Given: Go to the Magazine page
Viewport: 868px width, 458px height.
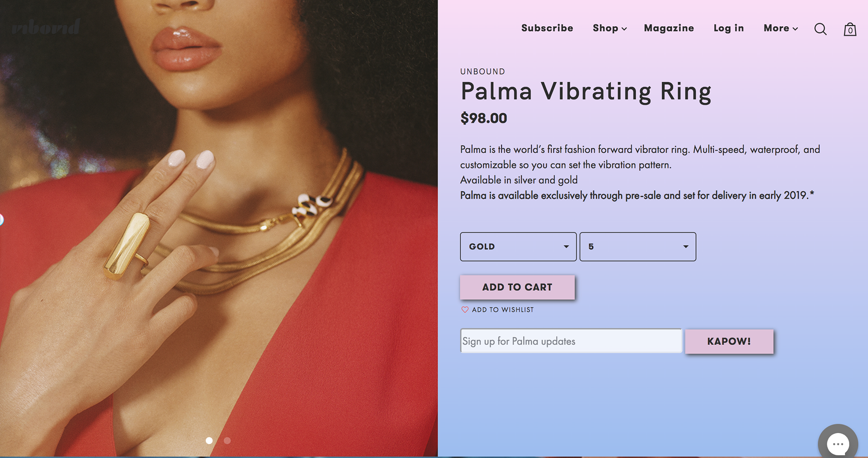Looking at the screenshot, I should [669, 28].
